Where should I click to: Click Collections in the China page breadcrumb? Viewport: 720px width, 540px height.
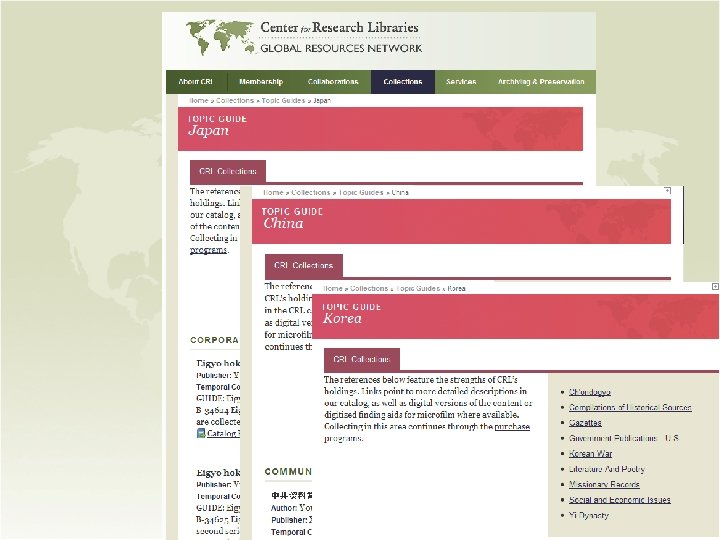click(x=310, y=192)
